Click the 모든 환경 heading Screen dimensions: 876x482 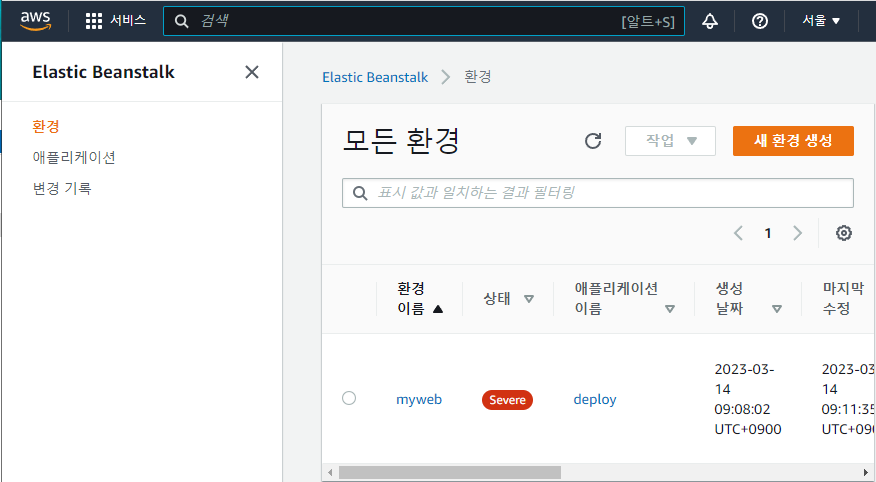tap(401, 141)
